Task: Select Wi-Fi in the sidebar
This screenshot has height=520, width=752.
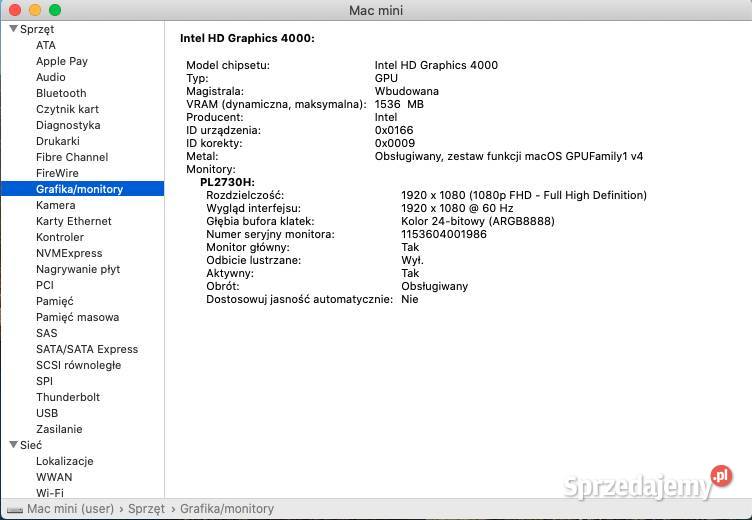Action: [x=49, y=493]
